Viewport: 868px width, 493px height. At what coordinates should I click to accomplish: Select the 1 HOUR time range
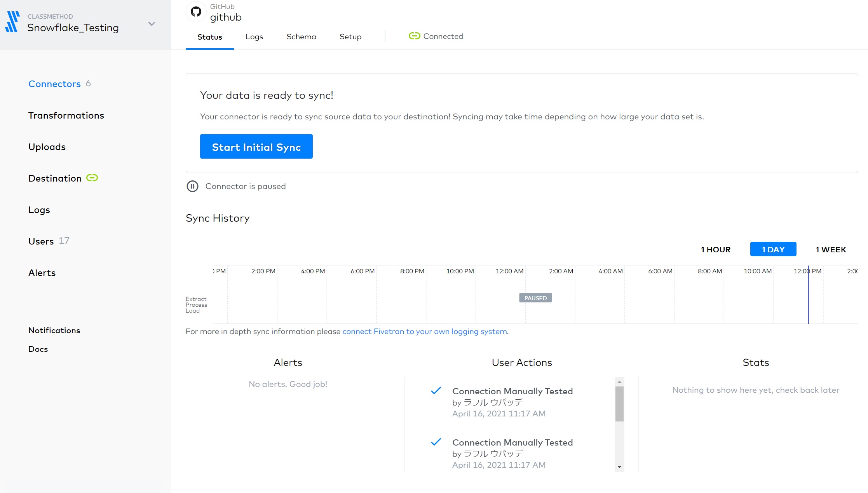pos(715,249)
